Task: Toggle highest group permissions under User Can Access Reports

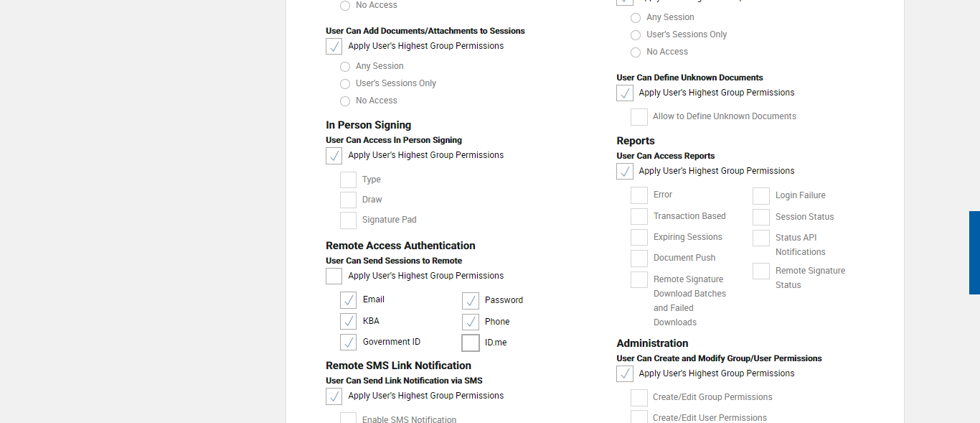Action: pyautogui.click(x=625, y=172)
